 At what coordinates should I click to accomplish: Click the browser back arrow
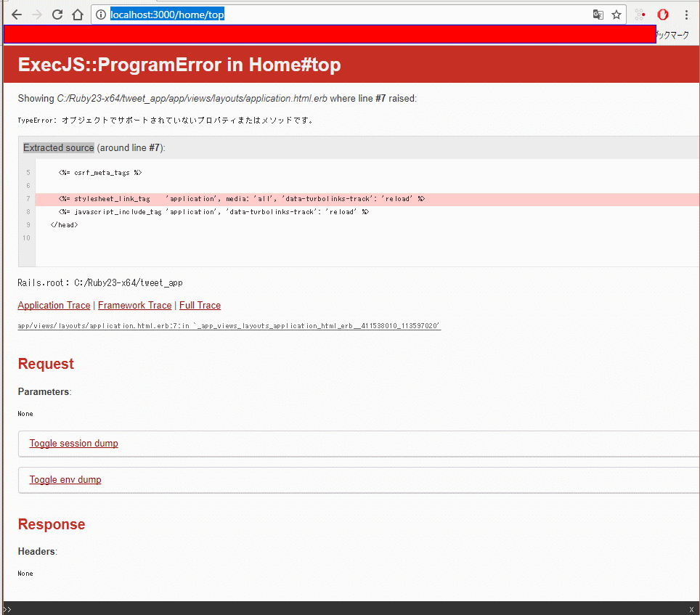pyautogui.click(x=17, y=15)
